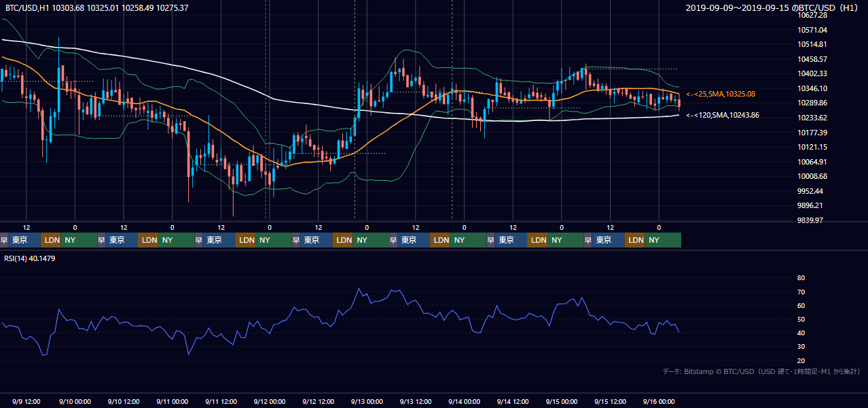This screenshot has height=408, width=868.
Task: Select the 9/14 12:00 date label
Action: 513,402
